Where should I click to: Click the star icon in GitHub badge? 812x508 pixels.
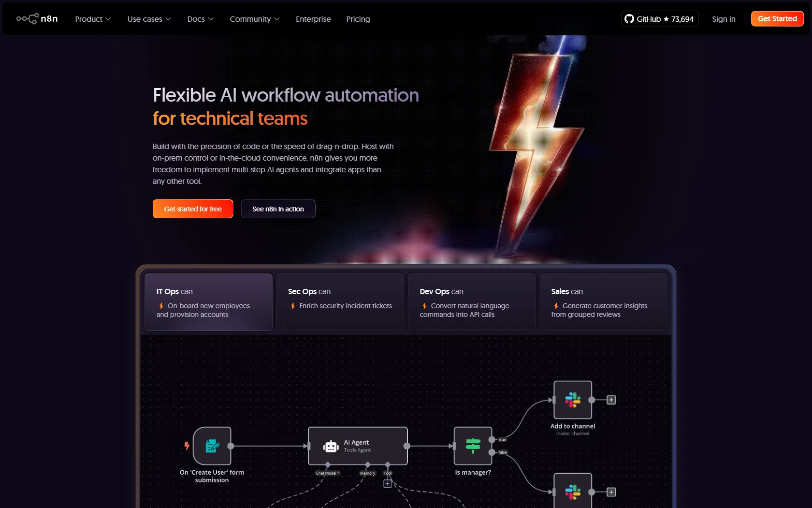pyautogui.click(x=666, y=19)
